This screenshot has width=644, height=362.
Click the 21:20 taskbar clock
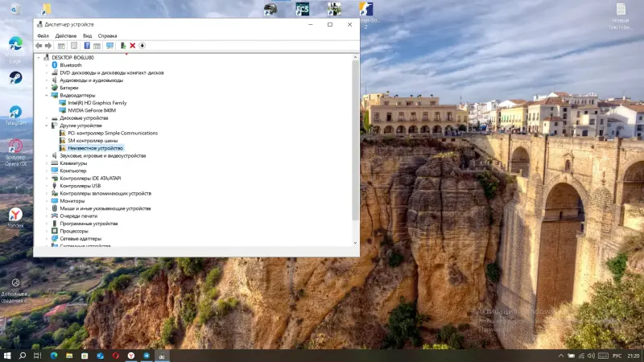pos(634,356)
